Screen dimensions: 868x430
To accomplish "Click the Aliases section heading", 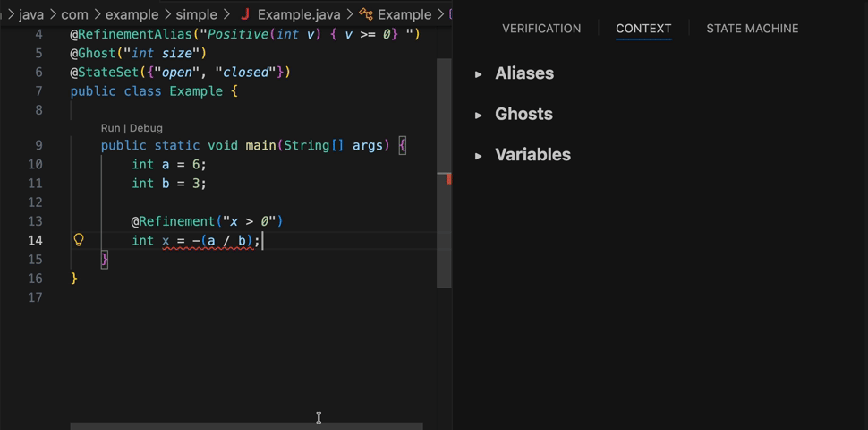I will pyautogui.click(x=524, y=73).
